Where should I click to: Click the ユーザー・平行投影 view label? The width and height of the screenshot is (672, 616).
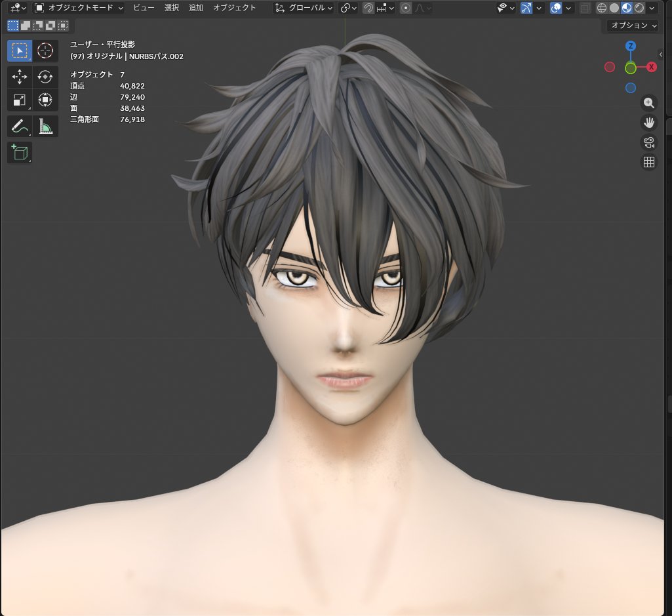tap(102, 44)
